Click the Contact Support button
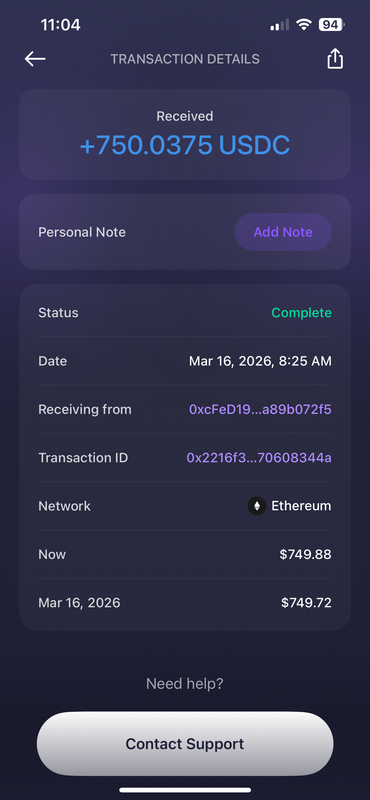The width and height of the screenshot is (370, 800). 185,744
